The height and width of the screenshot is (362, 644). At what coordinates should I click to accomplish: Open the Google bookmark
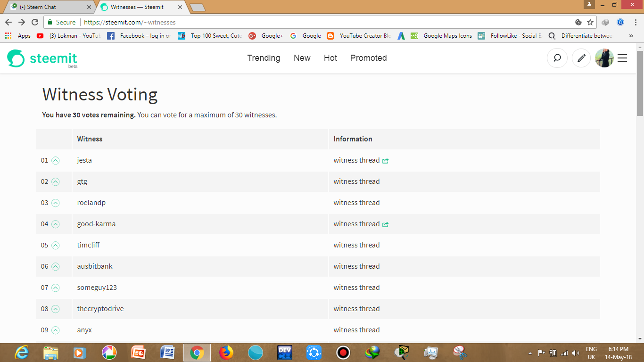pyautogui.click(x=305, y=36)
